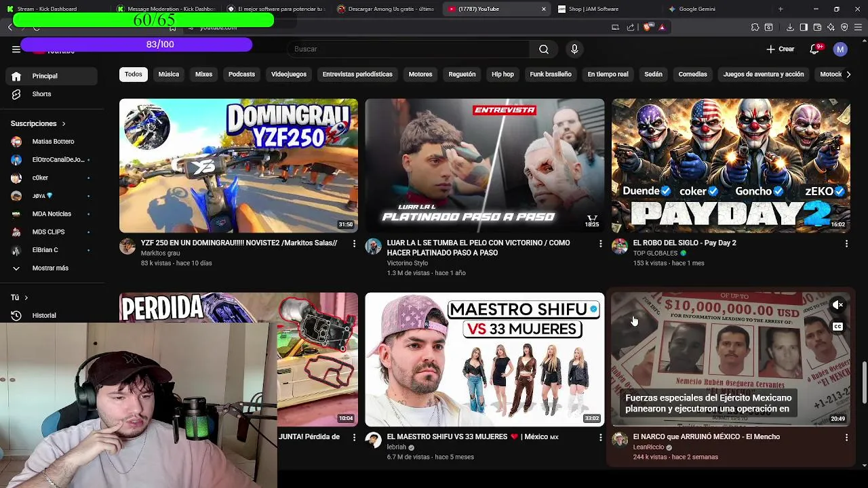Open Brave Wallet icon
Screen dimensions: 868x488
[817, 27]
